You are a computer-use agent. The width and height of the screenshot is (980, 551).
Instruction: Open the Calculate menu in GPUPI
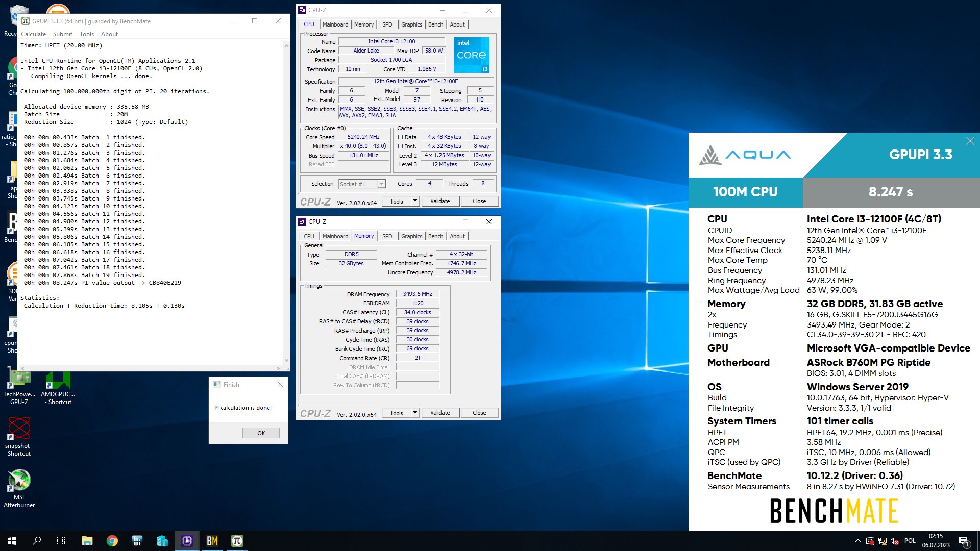pos(33,34)
